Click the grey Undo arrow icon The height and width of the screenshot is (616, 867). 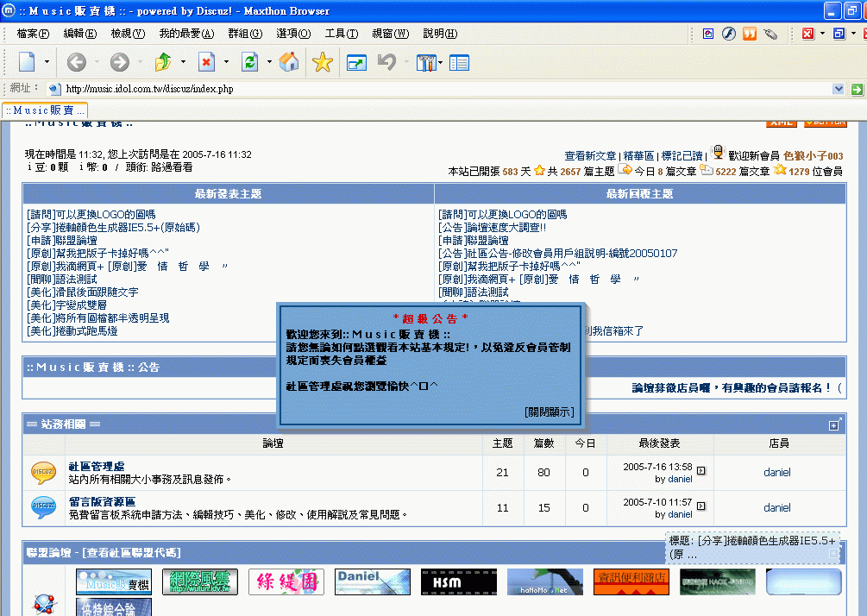(x=386, y=61)
